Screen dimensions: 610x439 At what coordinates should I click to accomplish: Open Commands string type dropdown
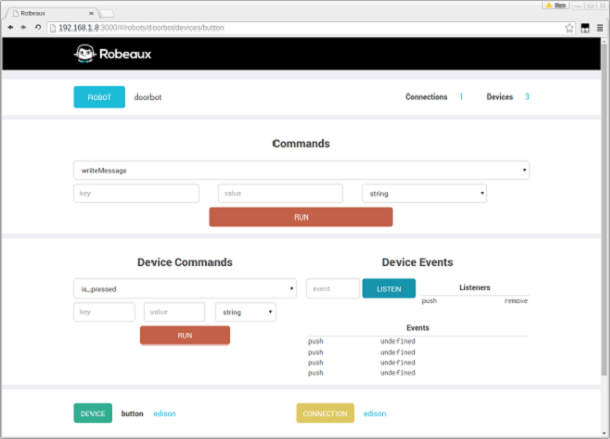pos(424,193)
